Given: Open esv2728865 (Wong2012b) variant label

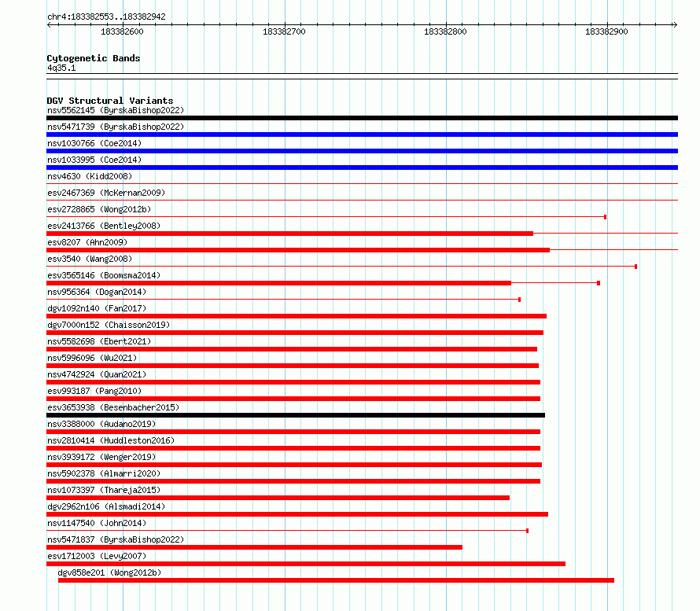Looking at the screenshot, I should coord(99,209).
